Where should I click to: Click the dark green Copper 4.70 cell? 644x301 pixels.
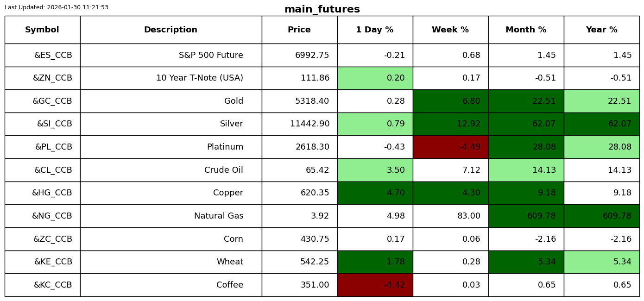[375, 193]
